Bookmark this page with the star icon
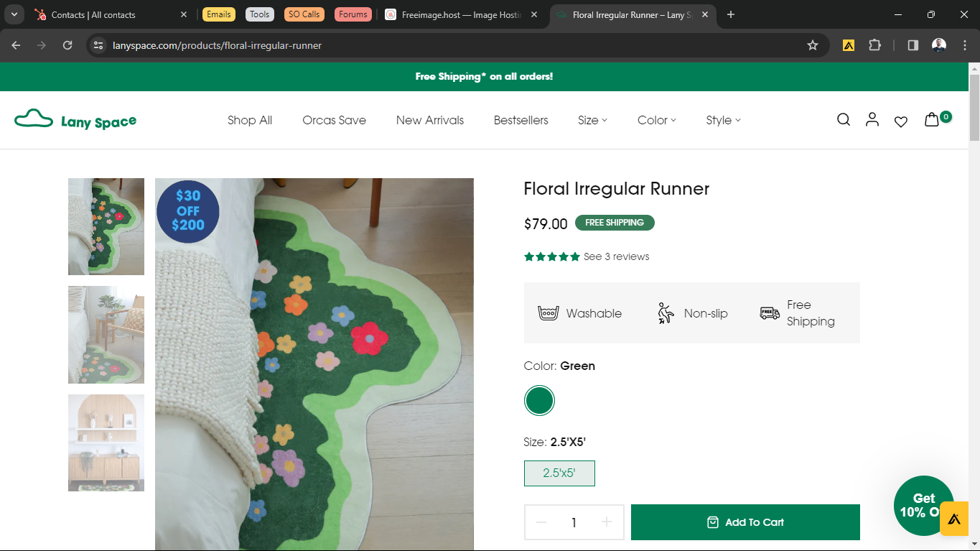Image resolution: width=980 pixels, height=551 pixels. pos(813,45)
